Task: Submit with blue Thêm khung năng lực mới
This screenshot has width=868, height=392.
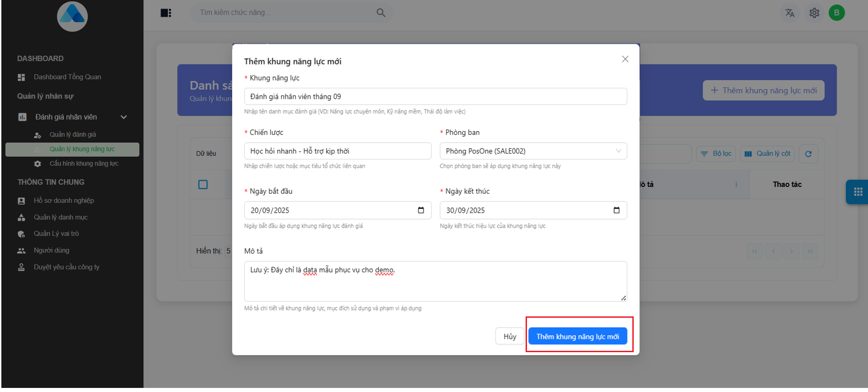Action: 578,336
